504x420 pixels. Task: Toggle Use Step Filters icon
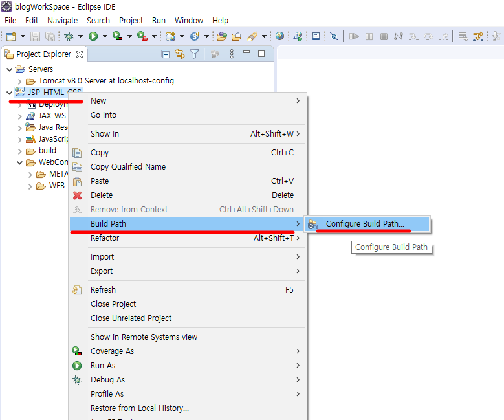click(478, 36)
